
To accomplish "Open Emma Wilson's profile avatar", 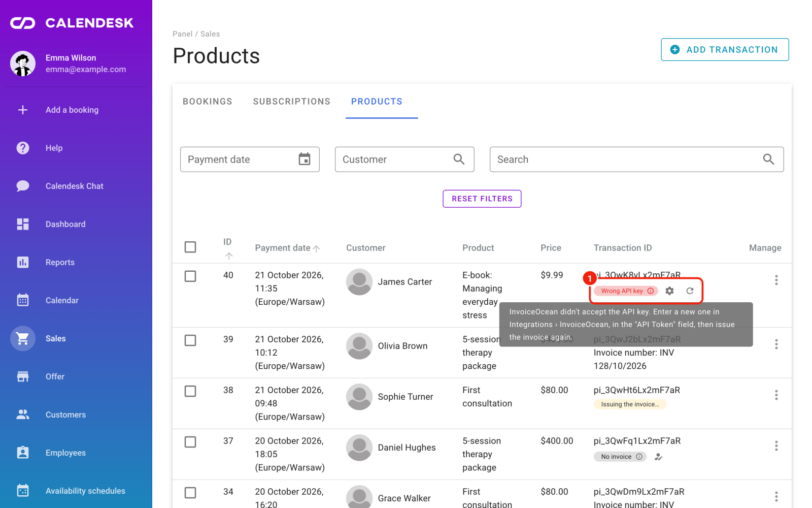I will (x=23, y=63).
